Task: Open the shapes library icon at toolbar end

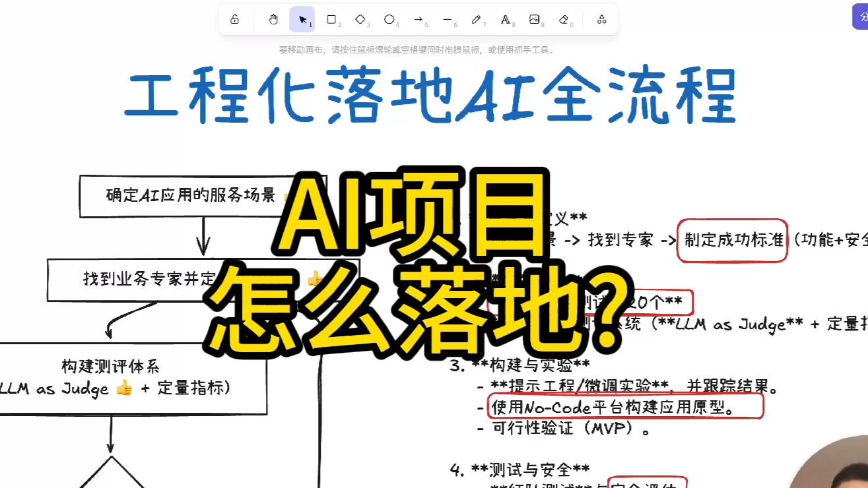Action: tap(601, 20)
